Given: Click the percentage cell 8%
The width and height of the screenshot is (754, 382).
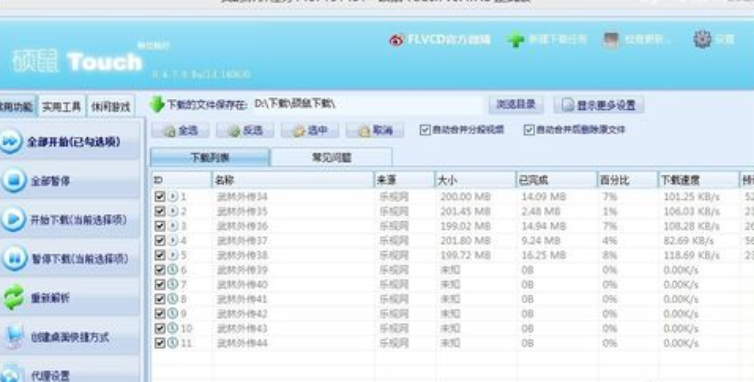Looking at the screenshot, I should tap(609, 255).
